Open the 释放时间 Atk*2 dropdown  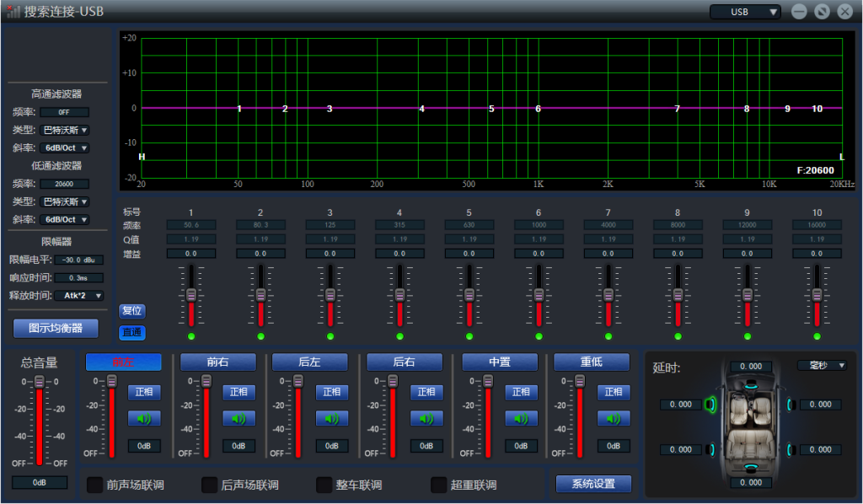(x=79, y=296)
